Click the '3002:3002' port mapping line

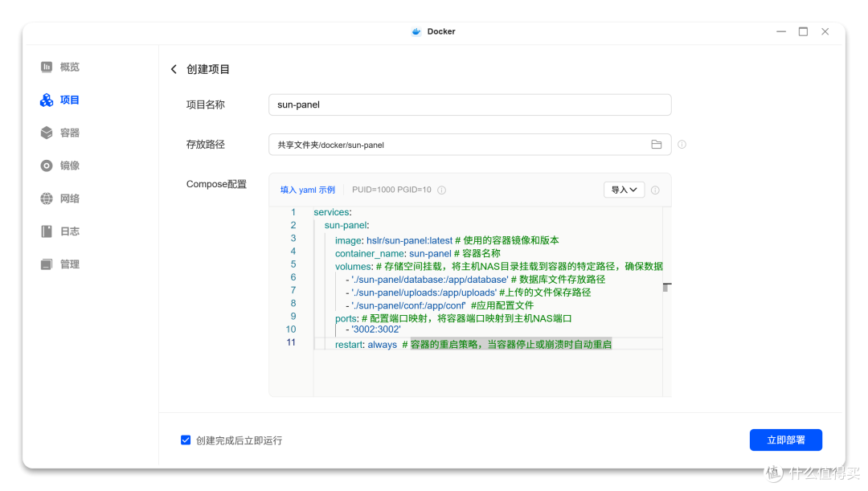tap(373, 329)
